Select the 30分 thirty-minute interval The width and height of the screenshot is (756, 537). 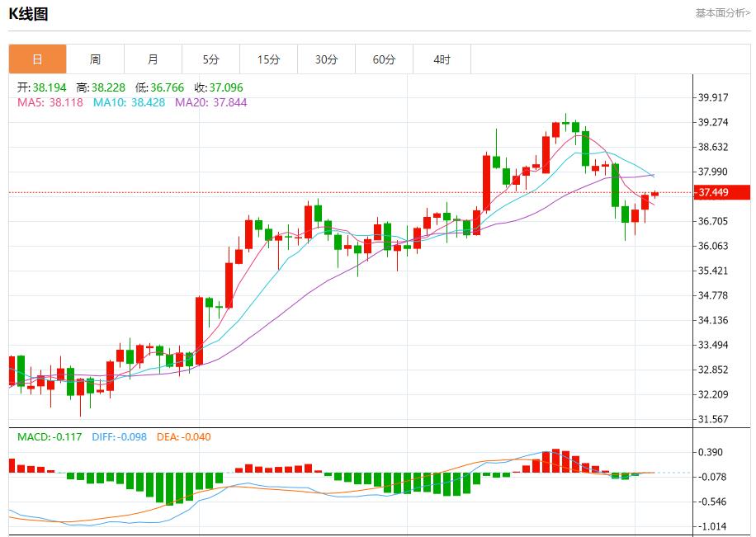click(326, 59)
